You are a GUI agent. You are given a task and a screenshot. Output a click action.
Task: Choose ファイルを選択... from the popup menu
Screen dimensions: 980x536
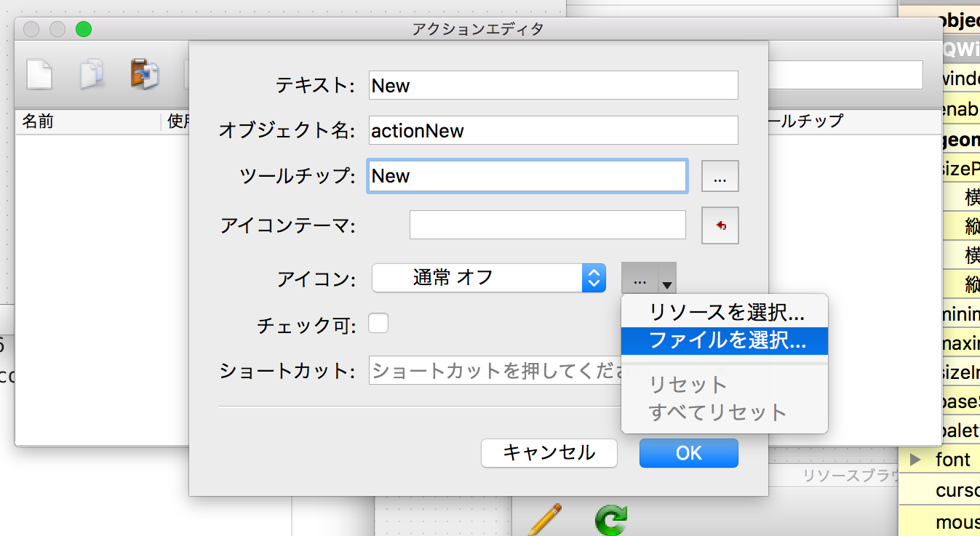coord(725,340)
